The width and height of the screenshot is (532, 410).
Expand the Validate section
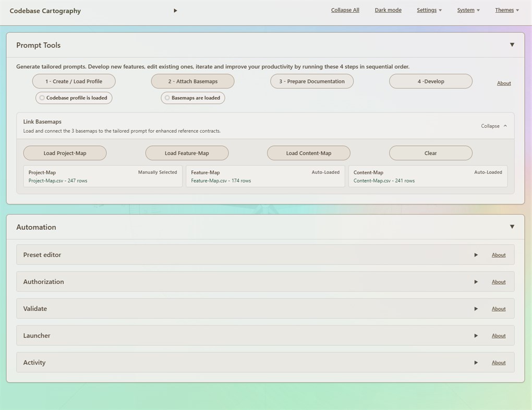[x=476, y=309]
